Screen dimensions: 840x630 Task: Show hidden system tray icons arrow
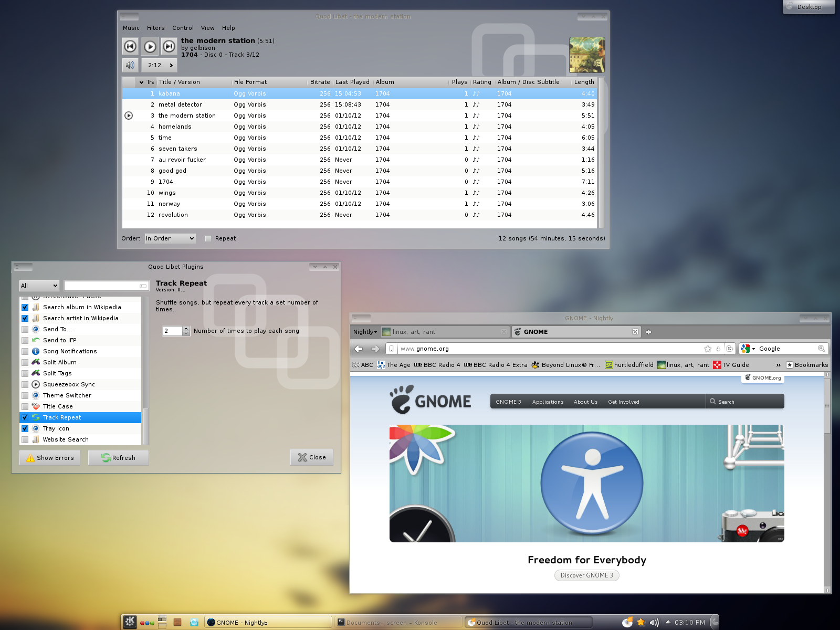tap(668, 622)
